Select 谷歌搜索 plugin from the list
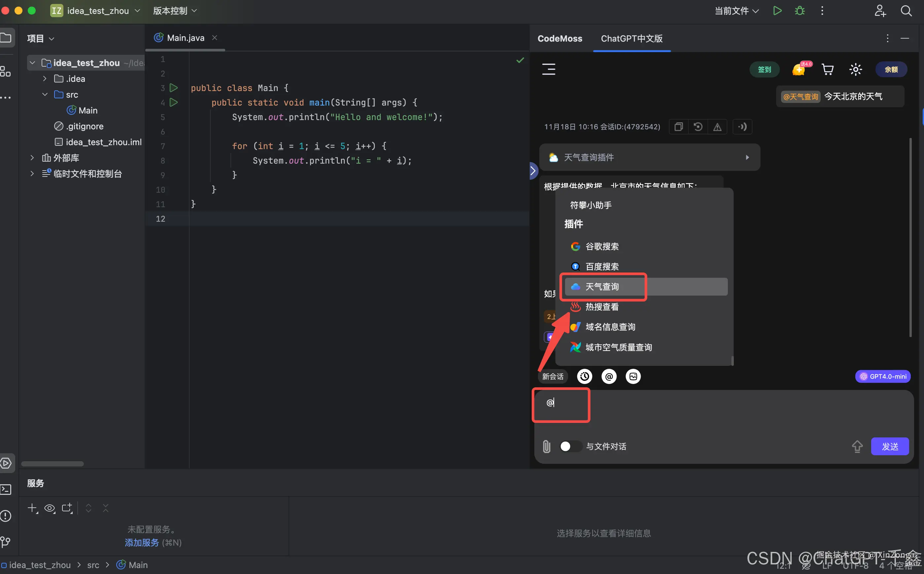Image resolution: width=924 pixels, height=574 pixels. pyautogui.click(x=602, y=246)
